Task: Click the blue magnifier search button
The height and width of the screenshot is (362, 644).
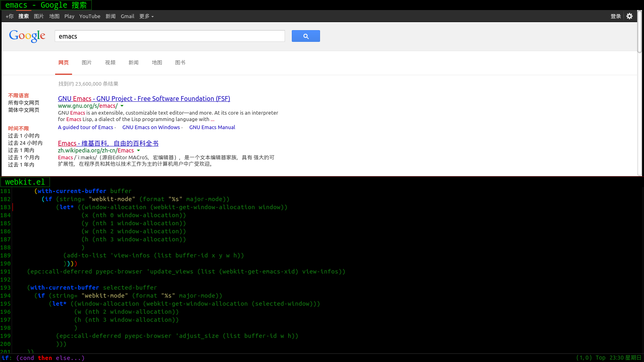Action: point(305,36)
